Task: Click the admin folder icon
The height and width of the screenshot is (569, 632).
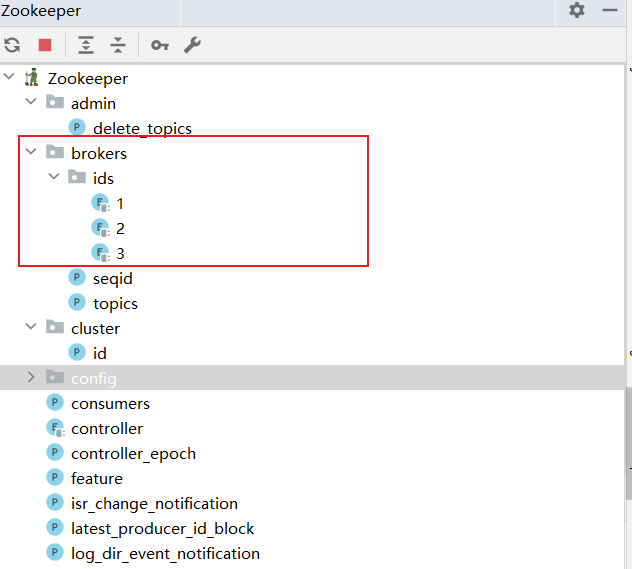Action: (x=55, y=102)
